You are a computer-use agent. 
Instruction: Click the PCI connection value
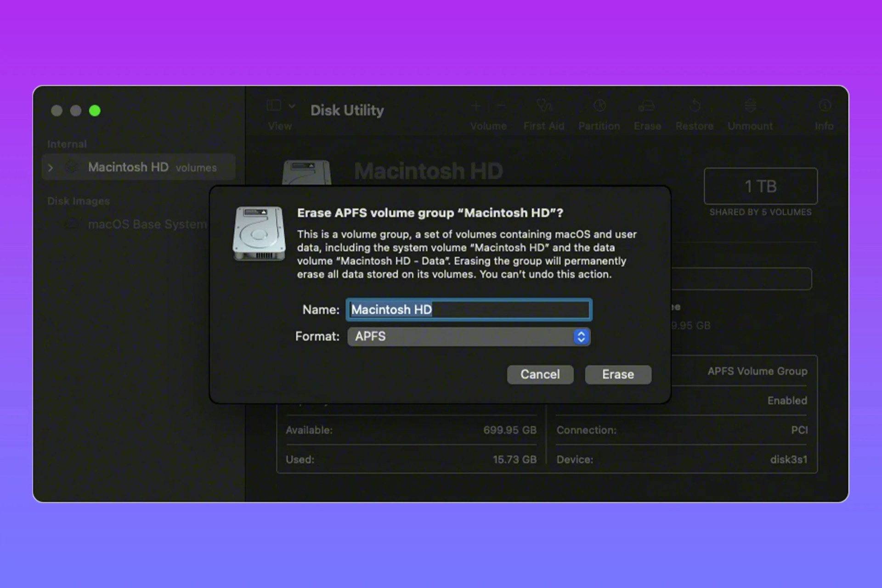pos(799,430)
